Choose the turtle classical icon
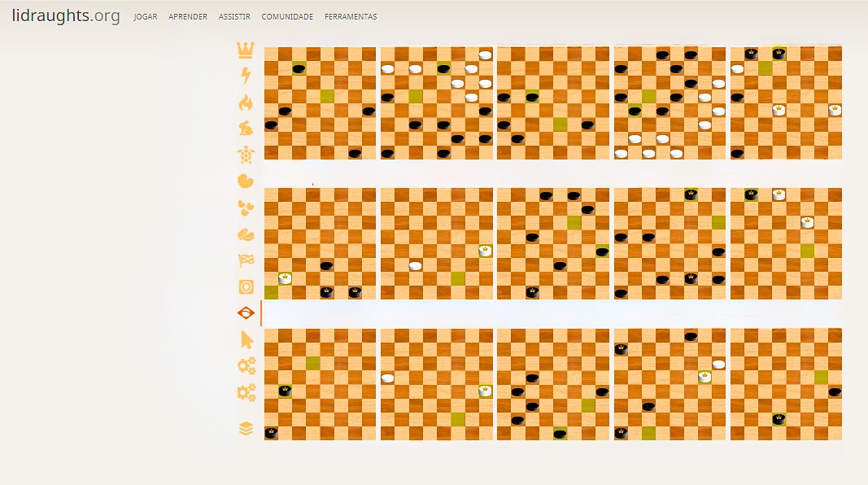This screenshot has height=485, width=868. (246, 155)
